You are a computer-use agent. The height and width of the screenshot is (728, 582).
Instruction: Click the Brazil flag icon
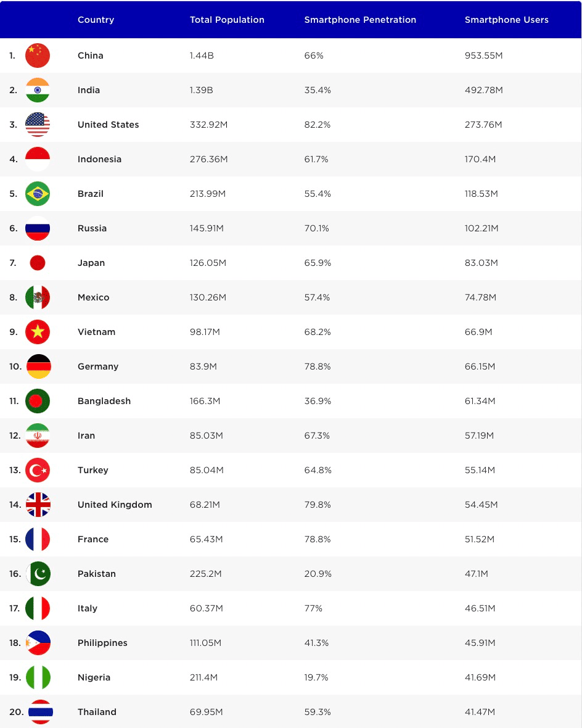[x=38, y=194]
